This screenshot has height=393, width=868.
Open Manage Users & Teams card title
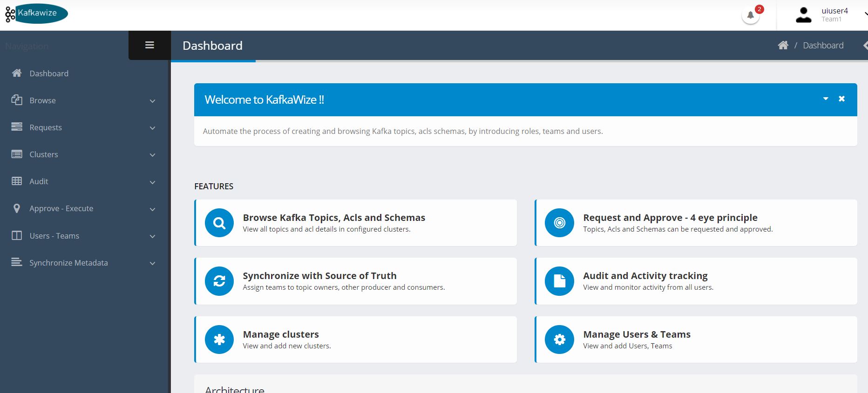[x=637, y=334]
